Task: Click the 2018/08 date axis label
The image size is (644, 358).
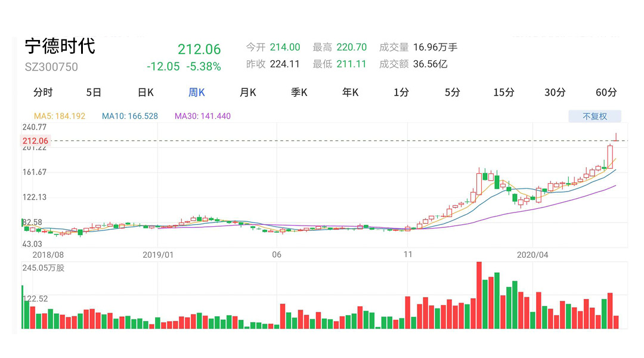Action: 48,255
